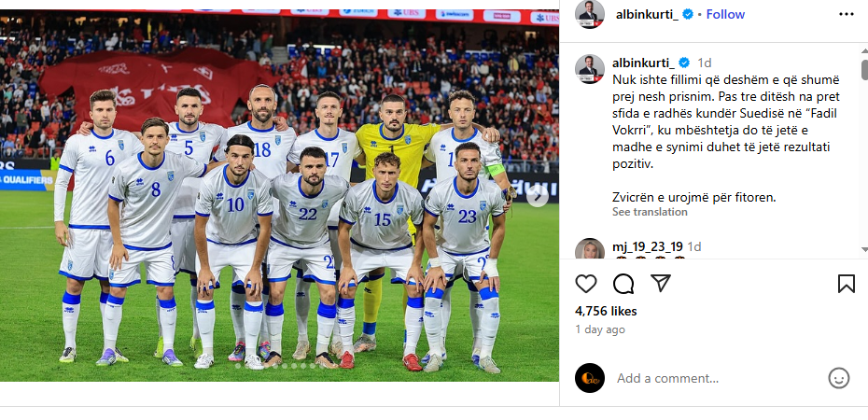Open comments with the speech bubble icon
The height and width of the screenshot is (420, 868).
tap(623, 284)
